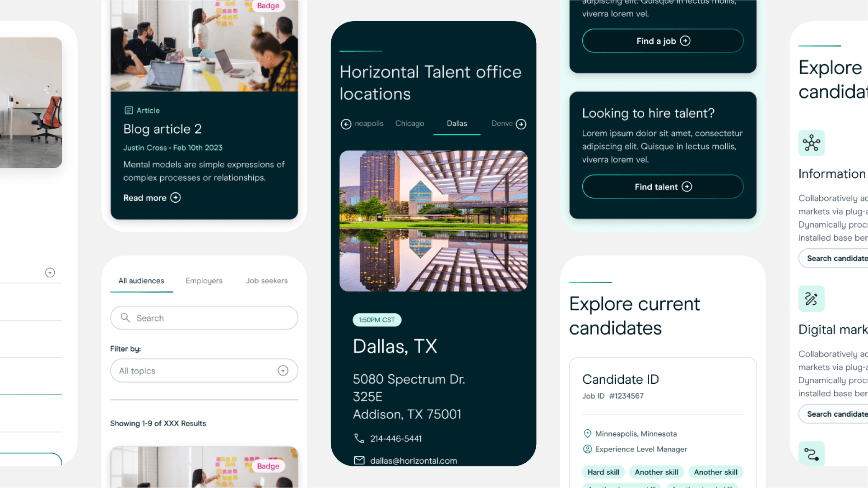The height and width of the screenshot is (488, 868).
Task: Expand the circled chevron in the left card
Action: click(50, 273)
